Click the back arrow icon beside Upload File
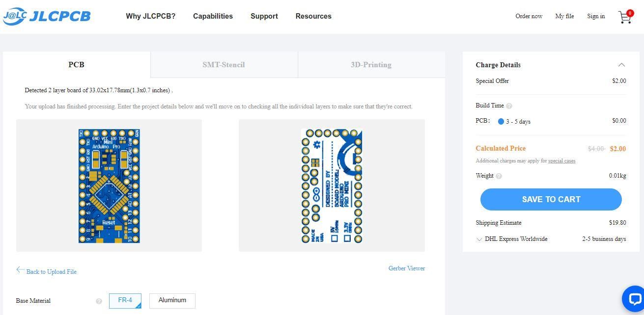Screen dimensions: 644x315 point(20,270)
